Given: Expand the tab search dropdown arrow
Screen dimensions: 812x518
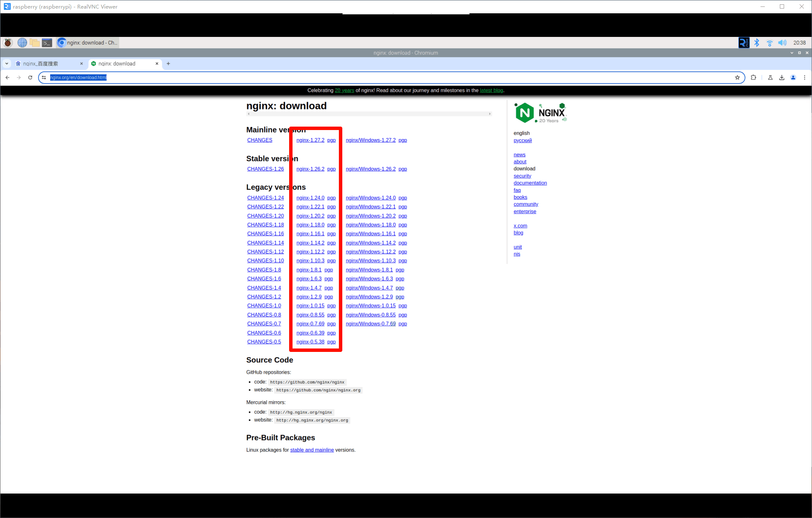Looking at the screenshot, I should (x=7, y=64).
